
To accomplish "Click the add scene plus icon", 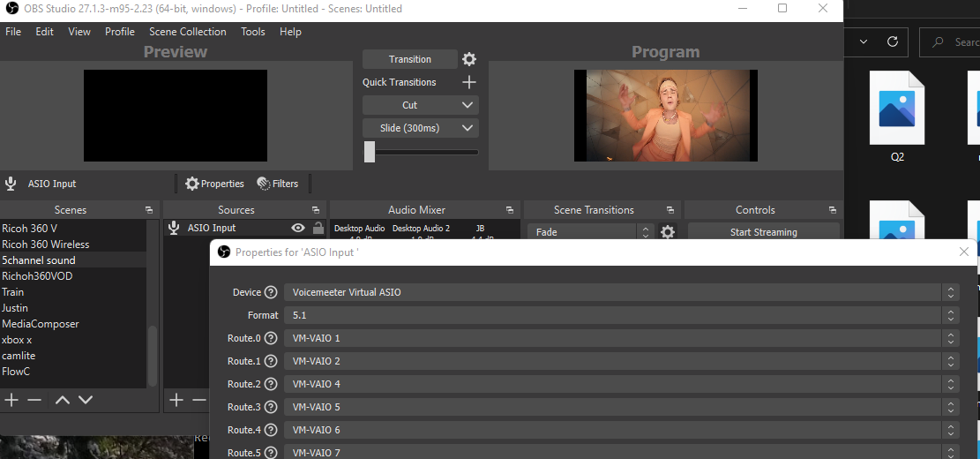I will (11, 400).
